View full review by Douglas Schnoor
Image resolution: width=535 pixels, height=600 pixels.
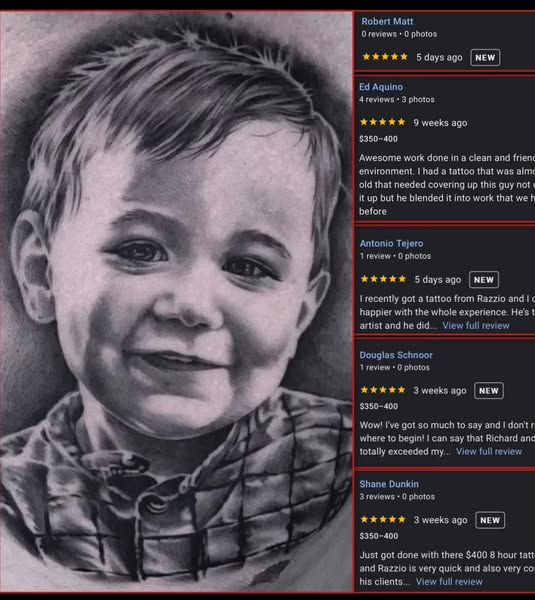tap(489, 452)
